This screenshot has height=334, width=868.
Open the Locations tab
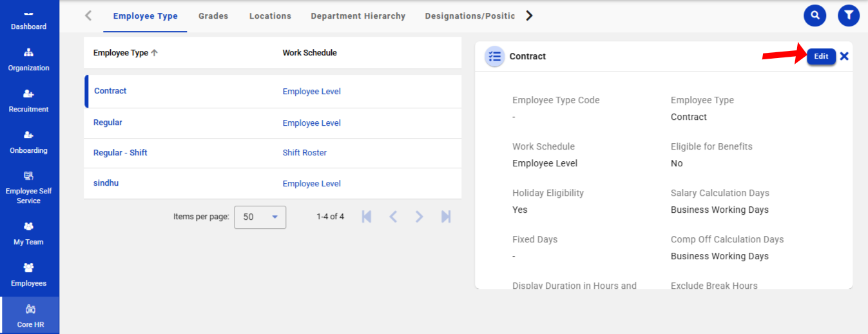tap(270, 16)
